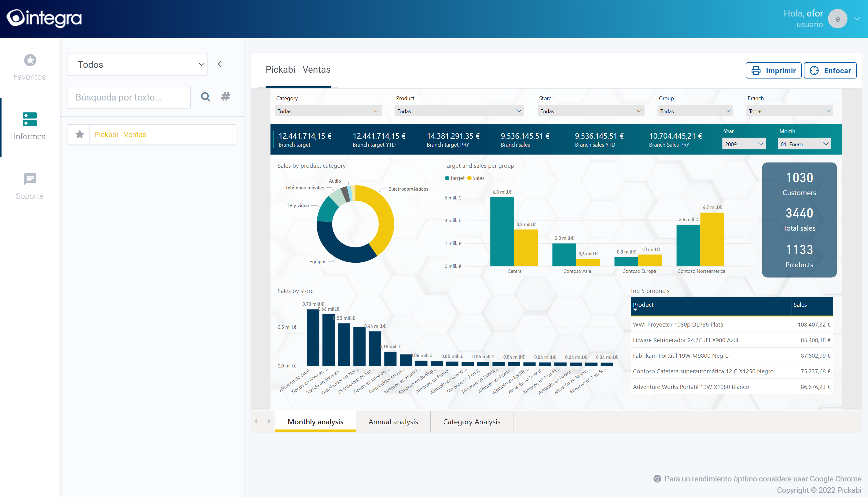Open the Informes server icon
This screenshot has height=497, width=868.
coord(30,119)
